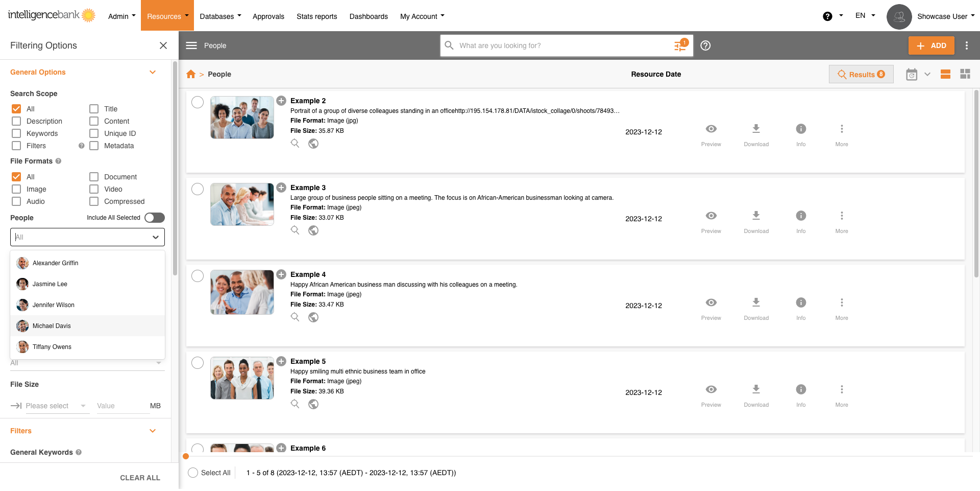980x491 pixels.
Task: Open Stats reports
Action: tap(317, 16)
